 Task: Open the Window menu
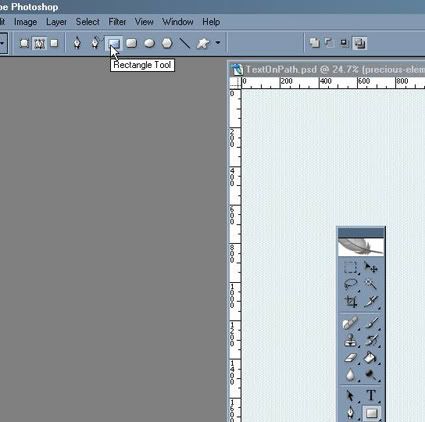coord(178,22)
